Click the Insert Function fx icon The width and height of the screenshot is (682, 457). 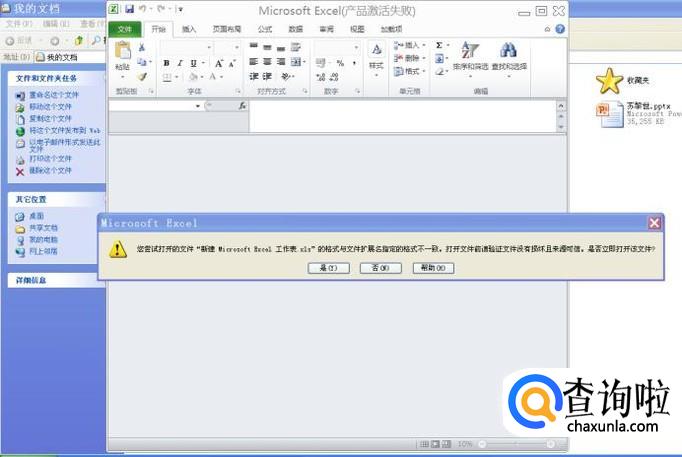[x=242, y=106]
